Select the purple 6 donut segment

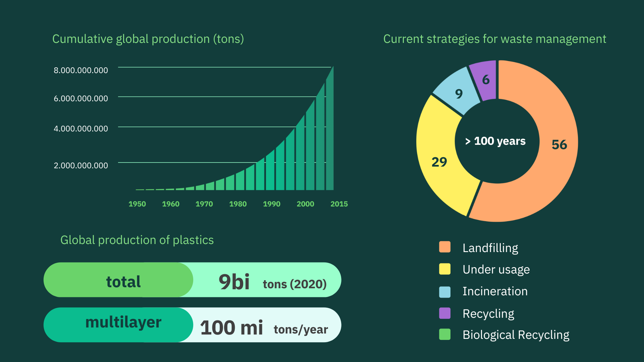click(485, 80)
